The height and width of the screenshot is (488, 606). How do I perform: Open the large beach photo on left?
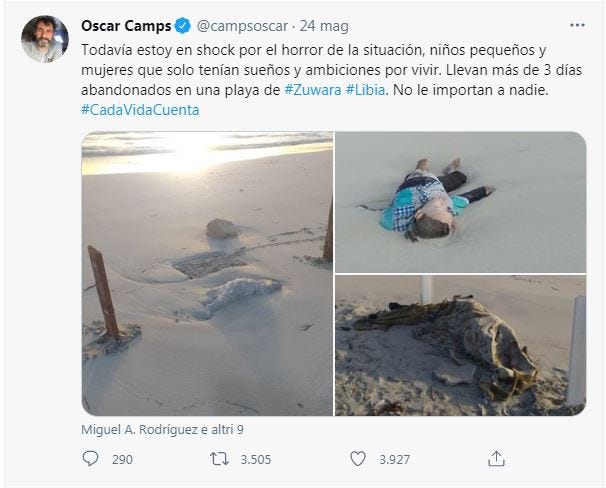tap(207, 274)
